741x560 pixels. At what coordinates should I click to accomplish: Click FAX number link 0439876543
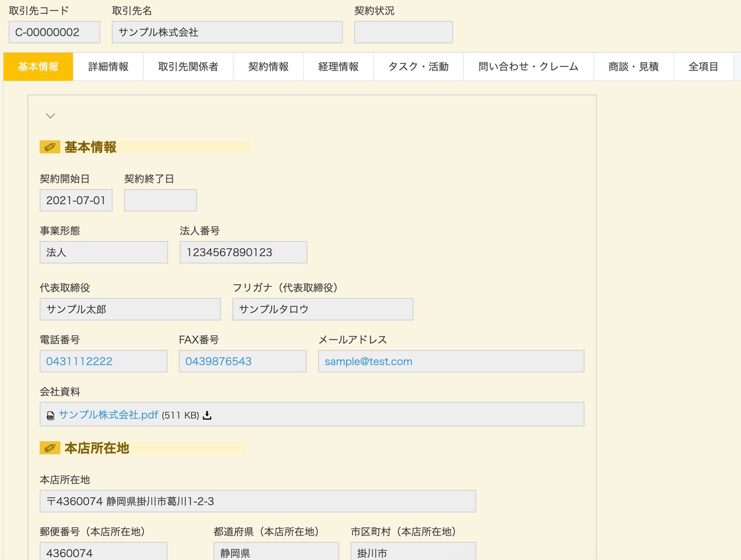point(219,361)
